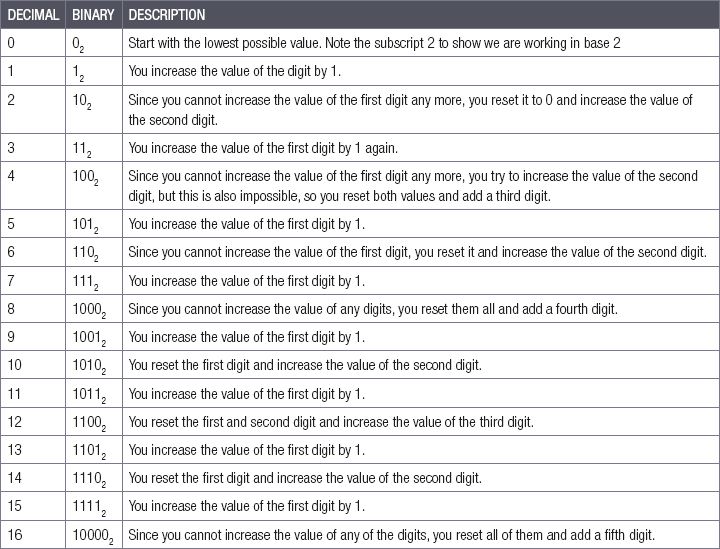Viewport: 720px width, 549px height.
Task: Click the decimal 4 cell
Action: (11, 187)
